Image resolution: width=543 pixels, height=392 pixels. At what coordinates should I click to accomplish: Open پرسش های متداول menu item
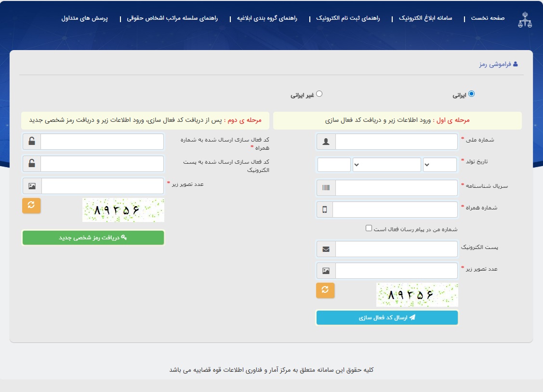pos(84,18)
